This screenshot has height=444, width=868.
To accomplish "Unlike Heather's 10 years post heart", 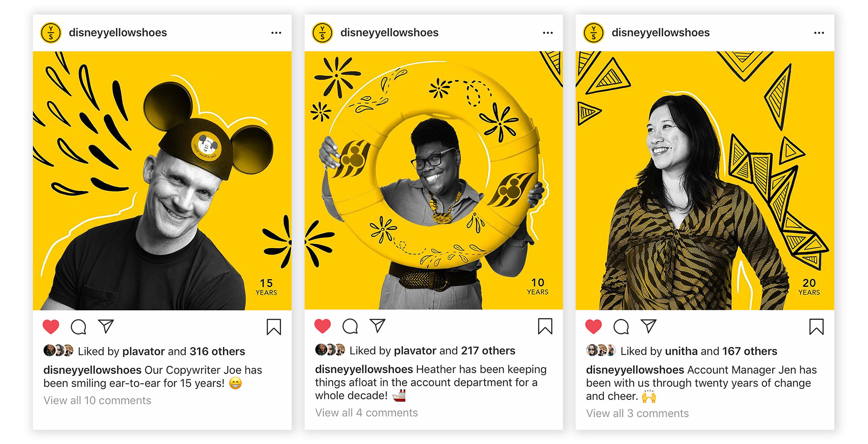I will pos(323,326).
